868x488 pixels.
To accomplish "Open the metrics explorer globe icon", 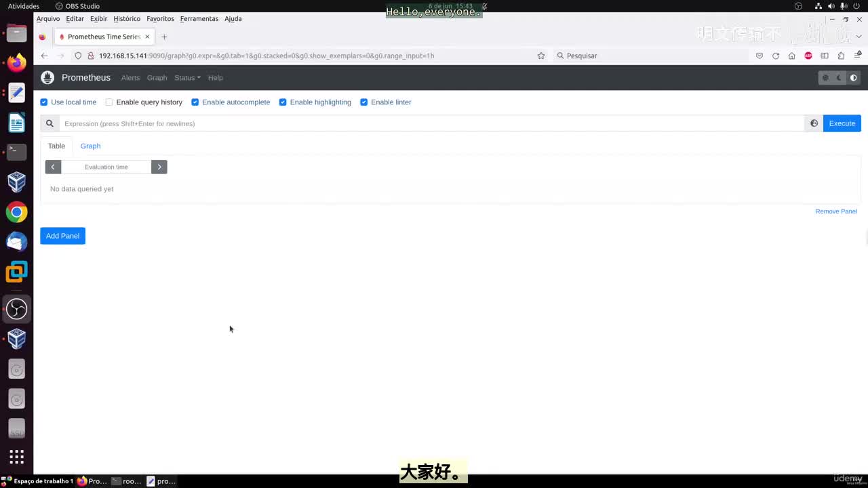I will click(814, 123).
